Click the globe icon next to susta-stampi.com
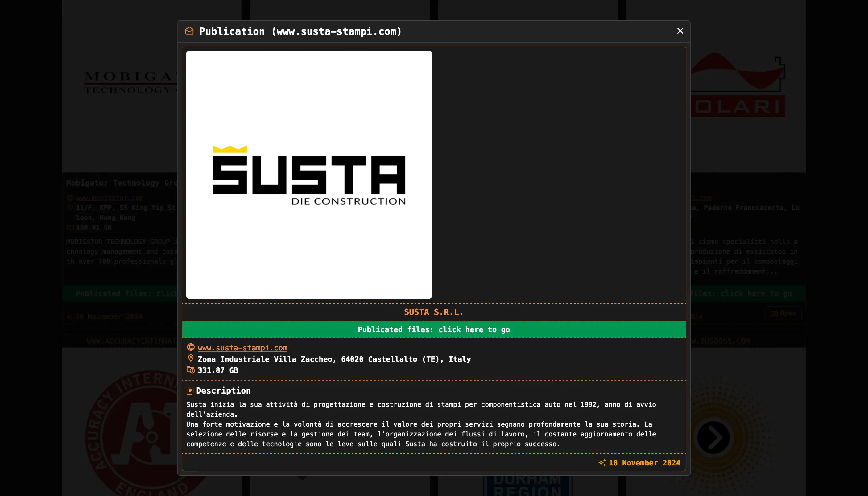Viewport: 868px width, 496px height. click(x=191, y=347)
